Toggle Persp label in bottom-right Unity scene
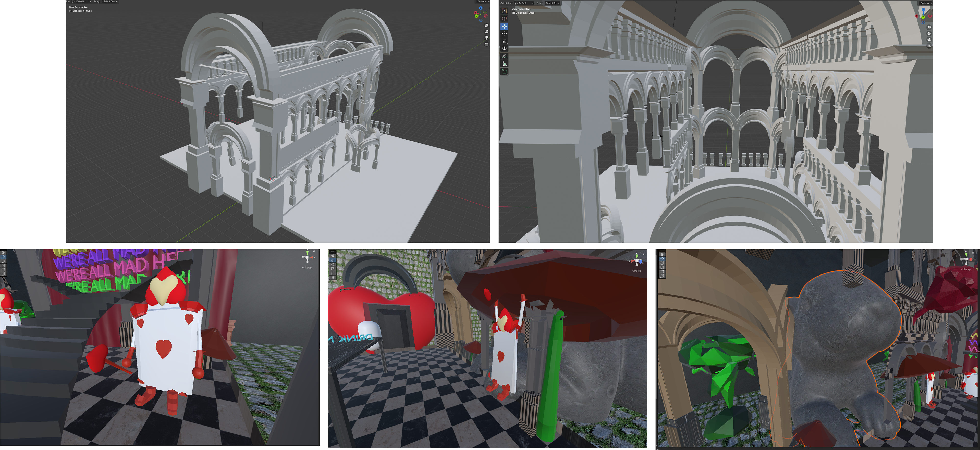 point(966,269)
